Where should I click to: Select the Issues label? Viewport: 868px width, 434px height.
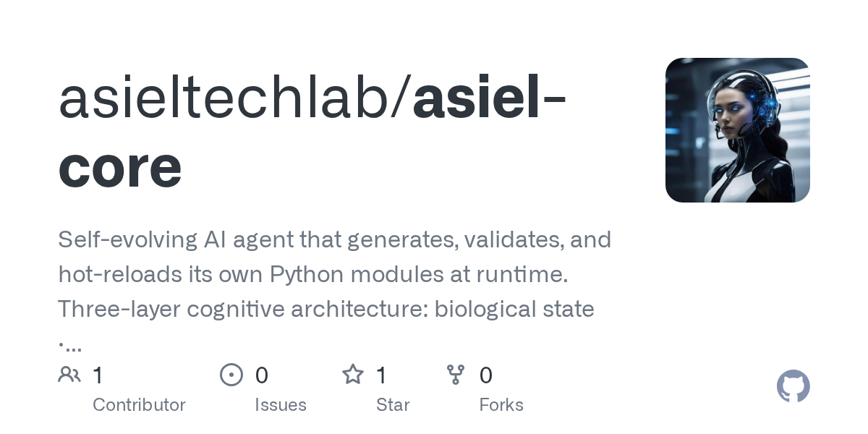coord(281,405)
